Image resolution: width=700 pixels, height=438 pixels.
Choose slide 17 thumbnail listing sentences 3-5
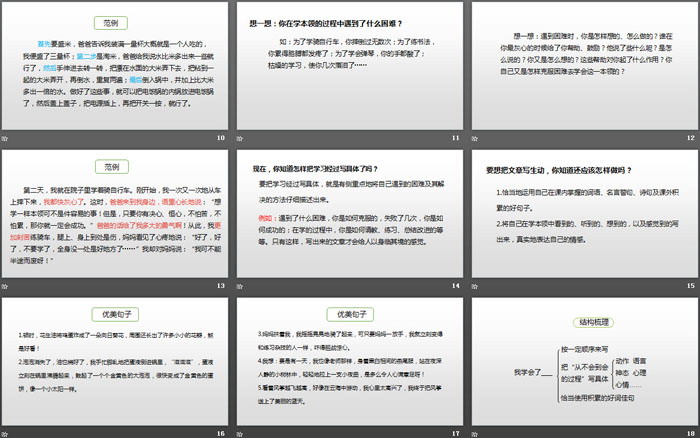point(349,363)
